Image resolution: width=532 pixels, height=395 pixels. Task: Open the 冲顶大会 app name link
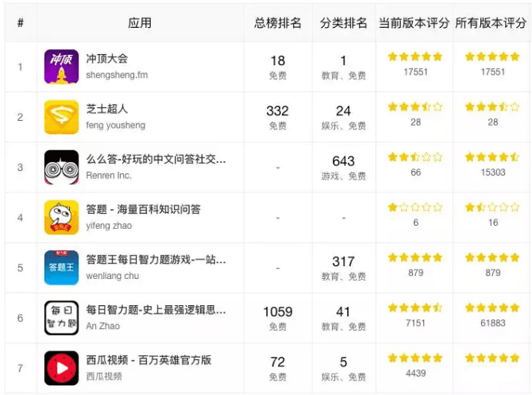[x=107, y=59]
